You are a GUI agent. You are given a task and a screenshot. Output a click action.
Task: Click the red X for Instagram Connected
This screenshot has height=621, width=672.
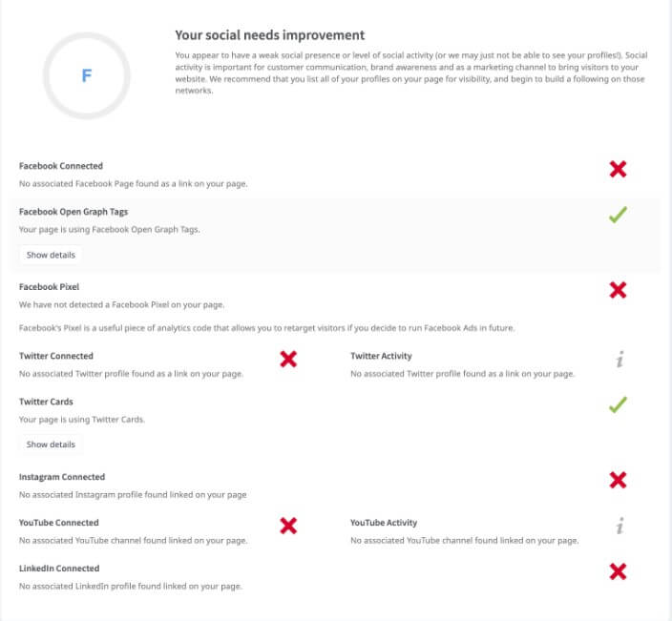[x=618, y=480]
